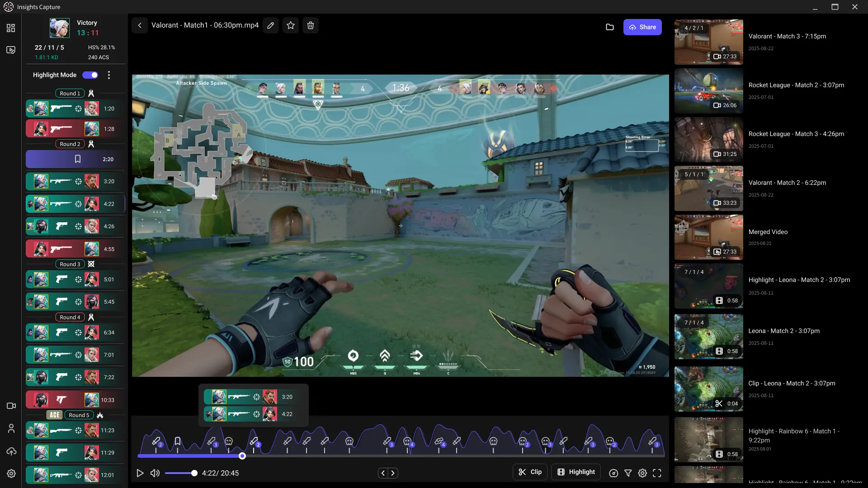Click the Highlight button
This screenshot has height=488, width=868.
click(576, 472)
